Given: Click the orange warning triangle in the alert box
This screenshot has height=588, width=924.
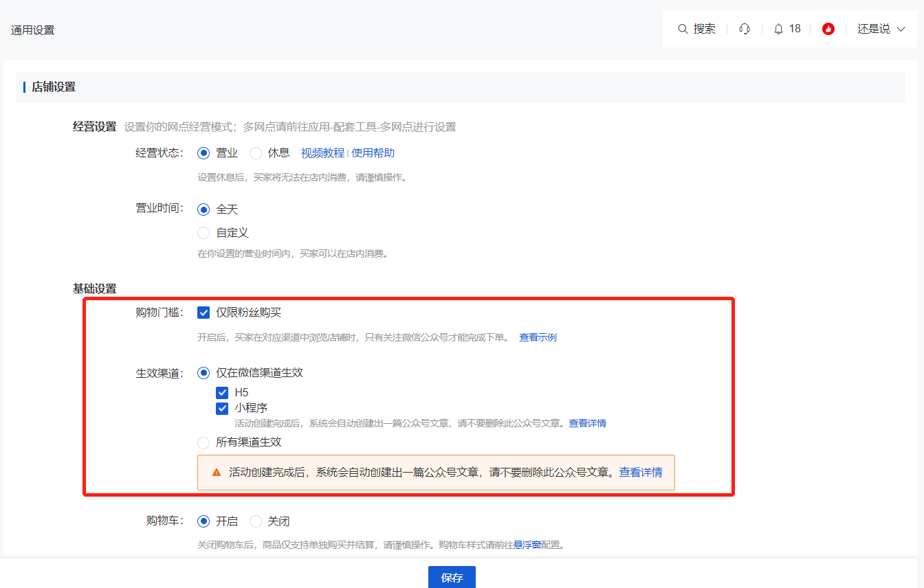Looking at the screenshot, I should click(215, 472).
